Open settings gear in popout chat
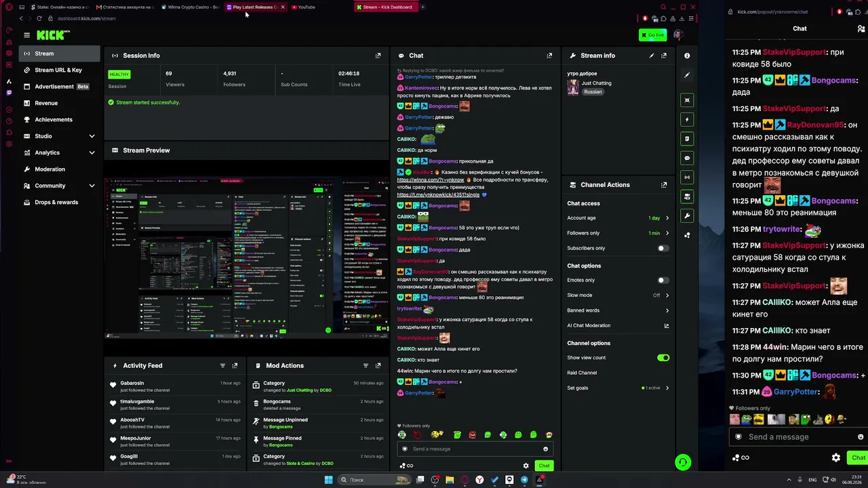 coord(836,457)
